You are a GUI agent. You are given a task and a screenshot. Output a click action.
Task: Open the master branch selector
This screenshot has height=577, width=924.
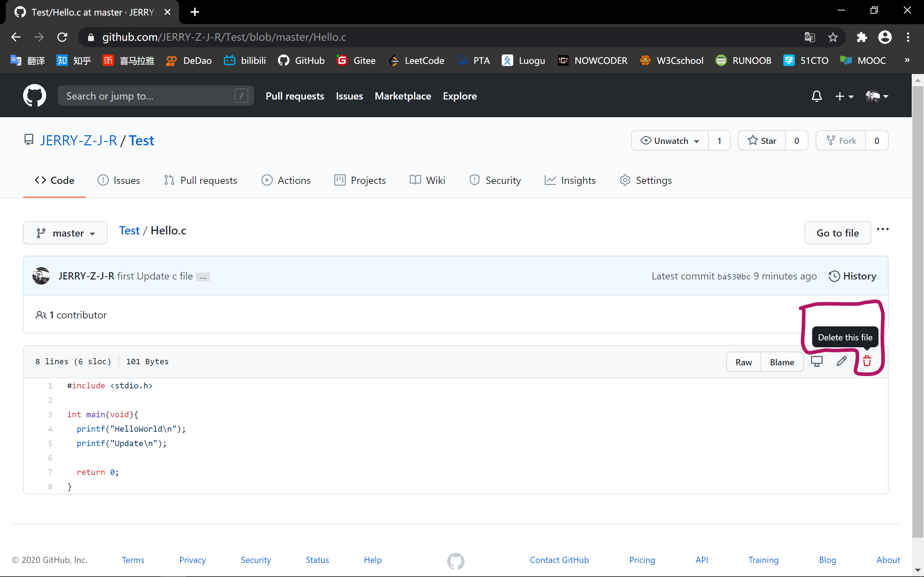[x=65, y=233]
